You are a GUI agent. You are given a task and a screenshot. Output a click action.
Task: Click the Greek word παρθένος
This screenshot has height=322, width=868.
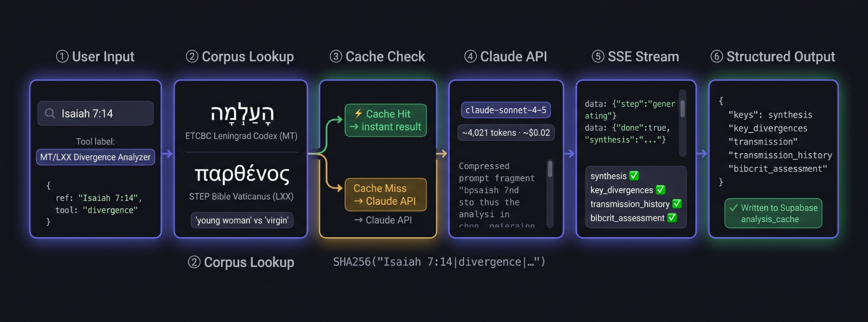[x=242, y=174]
